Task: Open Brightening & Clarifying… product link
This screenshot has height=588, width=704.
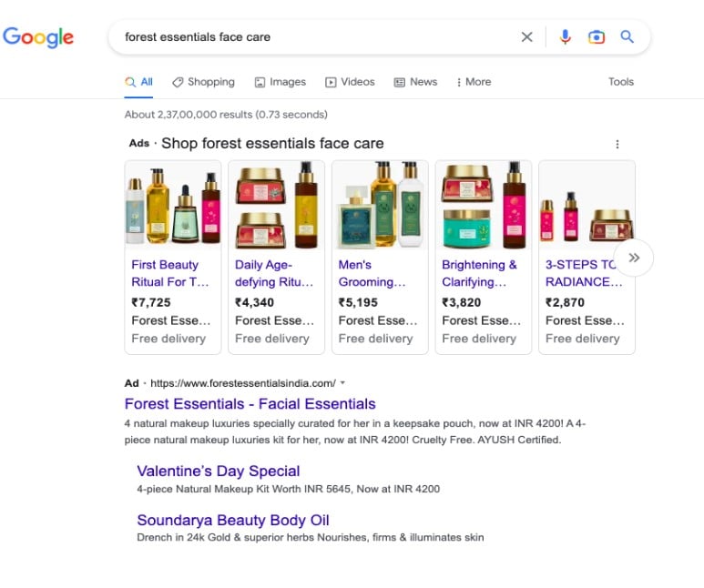Action: click(x=479, y=273)
